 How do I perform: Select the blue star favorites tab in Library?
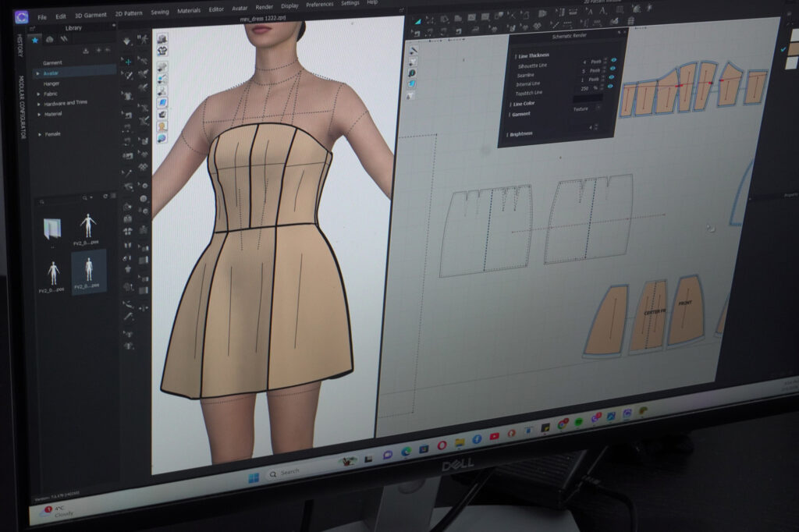click(35, 40)
